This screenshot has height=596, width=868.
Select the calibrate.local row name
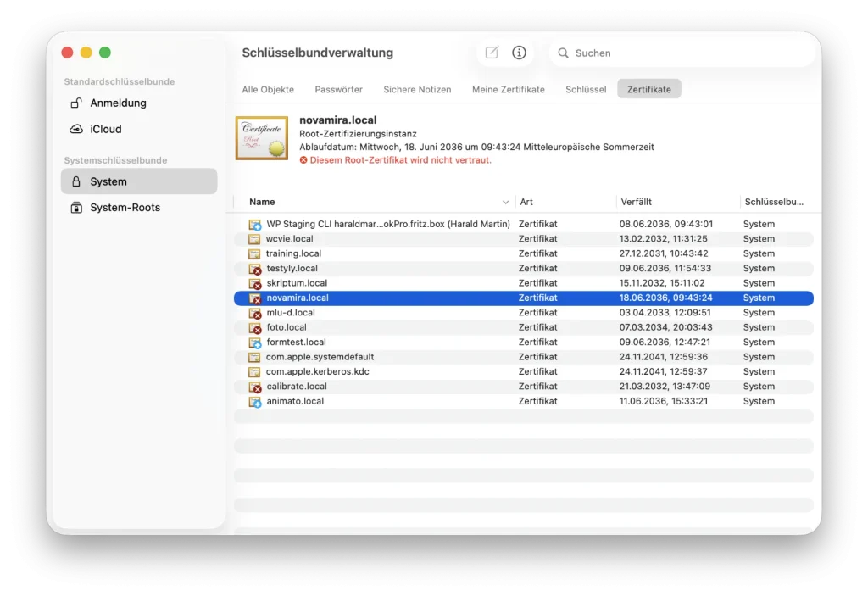[x=297, y=387]
